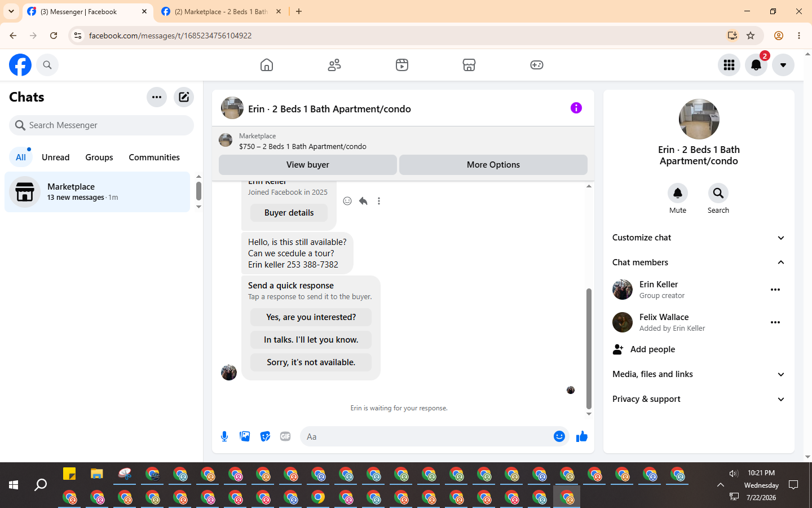Viewport: 812px width, 508px height.
Task: Open the Marketplace chat with 13 new messages
Action: 98,192
